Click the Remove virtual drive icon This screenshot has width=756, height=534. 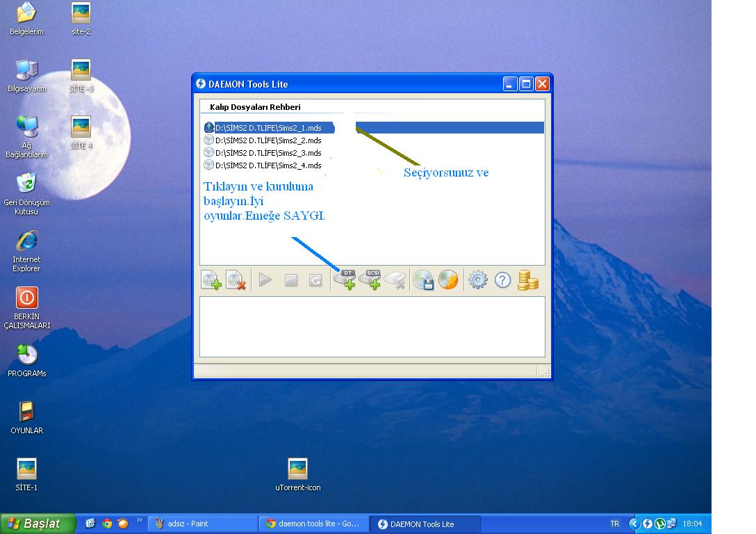pyautogui.click(x=395, y=280)
